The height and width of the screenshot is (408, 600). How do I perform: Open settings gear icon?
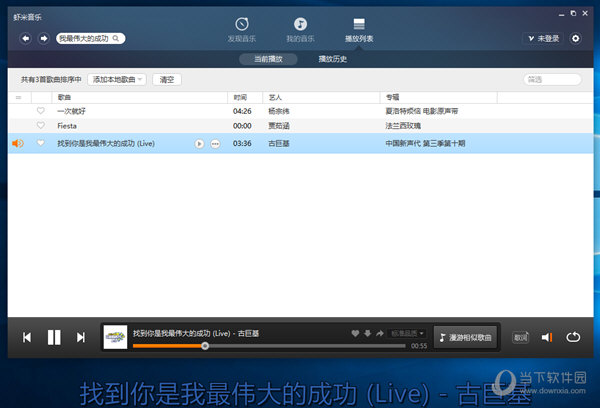pos(576,38)
